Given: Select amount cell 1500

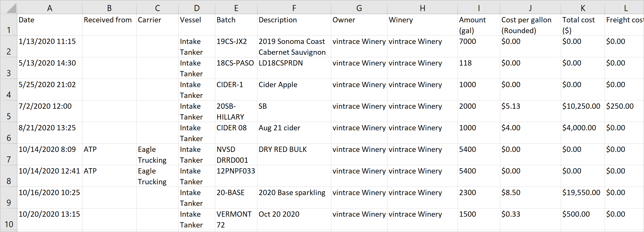Looking at the screenshot, I should (479, 219).
